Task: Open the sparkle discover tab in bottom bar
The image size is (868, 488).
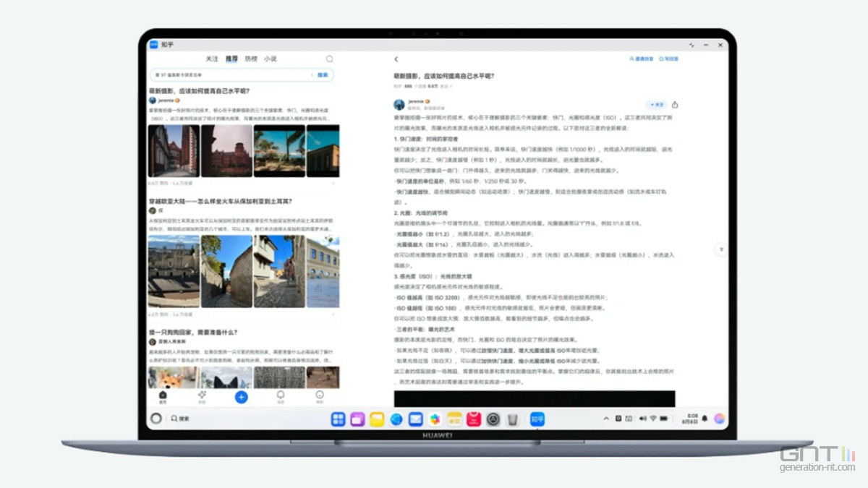Action: click(x=202, y=397)
